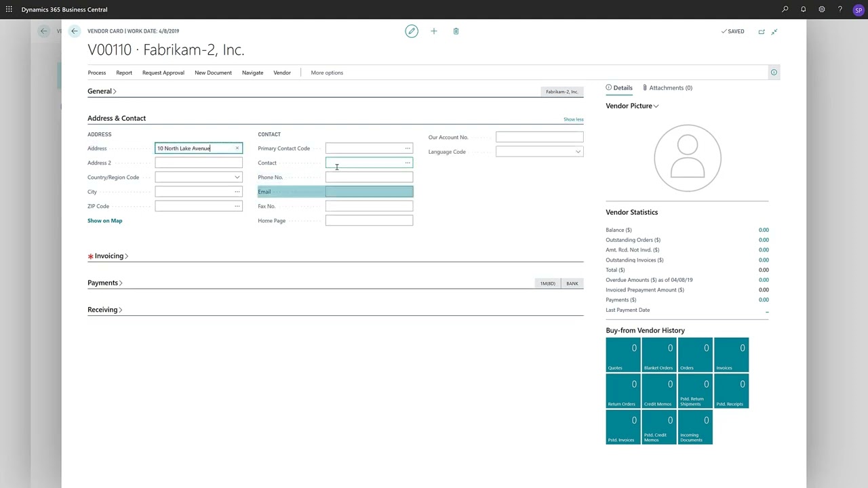Open ZIP Code lookup ellipsis button
The image size is (868, 488).
point(237,206)
